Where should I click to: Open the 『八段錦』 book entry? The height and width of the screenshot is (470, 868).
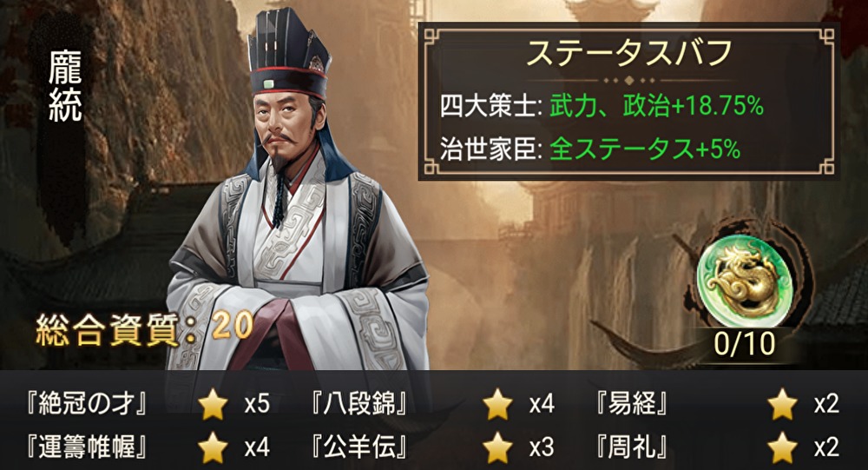click(360, 404)
